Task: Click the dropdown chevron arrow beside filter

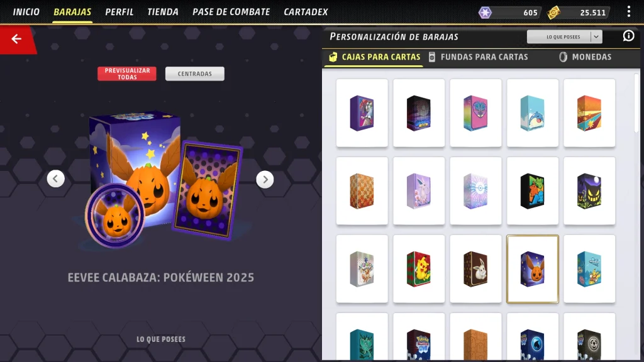Action: point(596,37)
